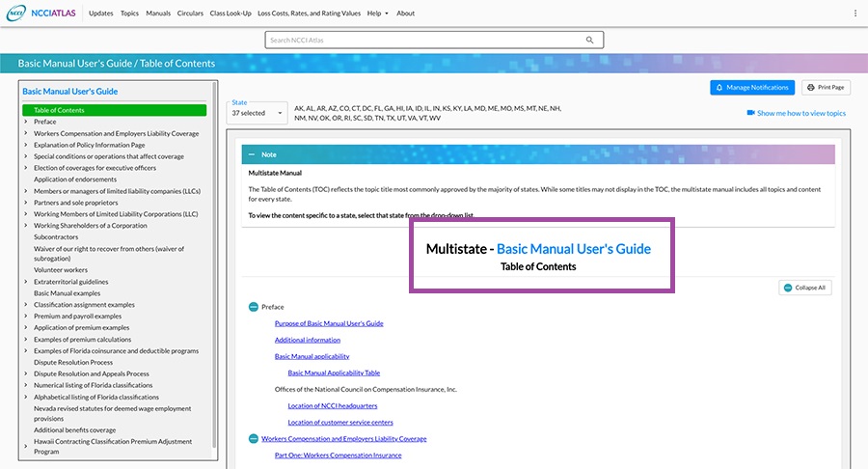The height and width of the screenshot is (469, 868).
Task: Select Basic Manual examples in sidebar
Action: coord(67,293)
